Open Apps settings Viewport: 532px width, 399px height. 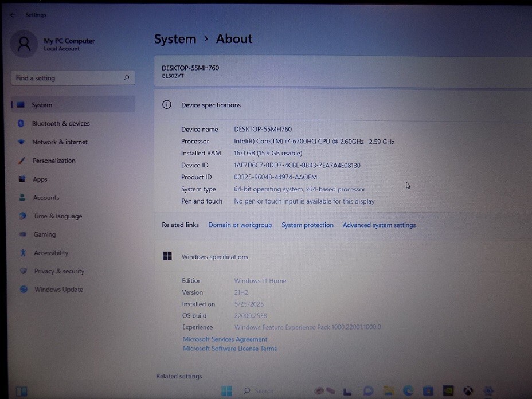[x=40, y=179]
